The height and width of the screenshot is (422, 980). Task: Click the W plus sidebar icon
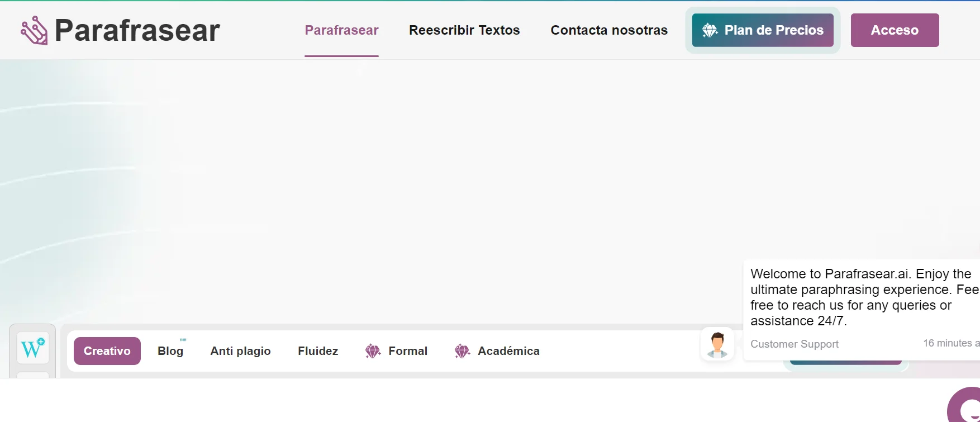pyautogui.click(x=33, y=348)
